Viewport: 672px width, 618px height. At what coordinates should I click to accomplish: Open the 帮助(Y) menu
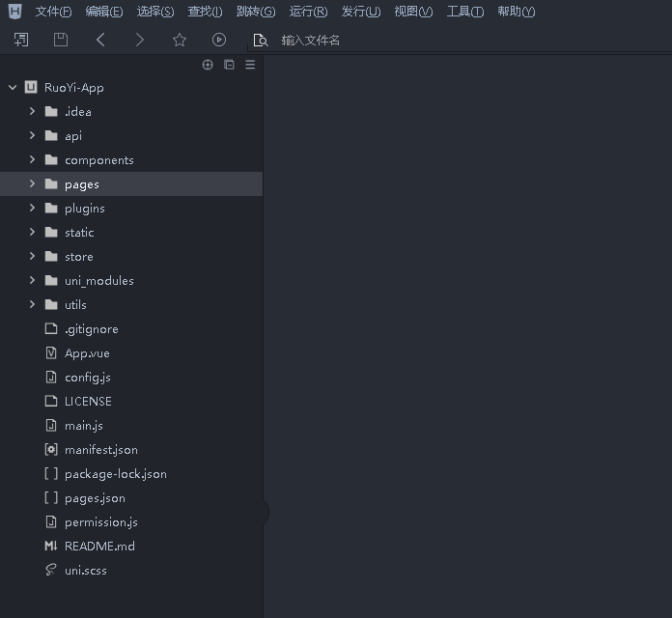click(516, 12)
